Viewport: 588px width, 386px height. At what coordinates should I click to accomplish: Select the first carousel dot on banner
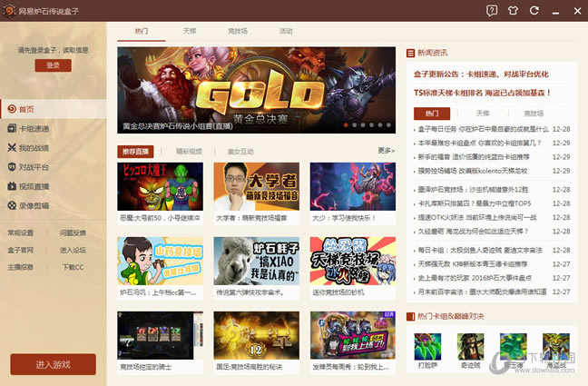tap(347, 125)
